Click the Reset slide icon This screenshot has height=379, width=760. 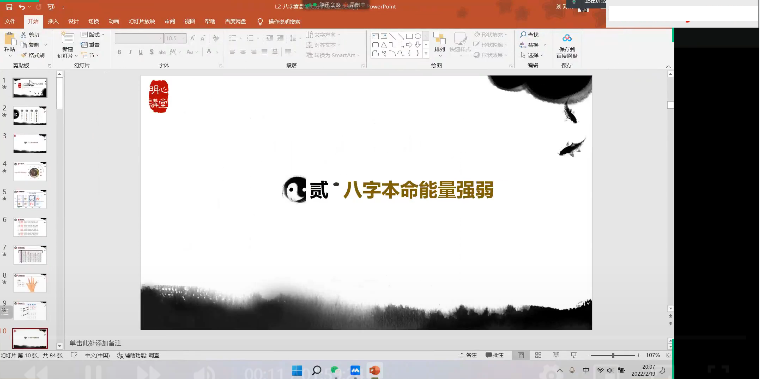pyautogui.click(x=84, y=45)
